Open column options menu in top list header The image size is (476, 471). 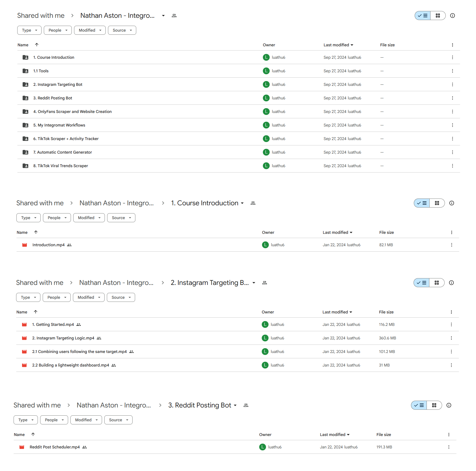tap(452, 45)
